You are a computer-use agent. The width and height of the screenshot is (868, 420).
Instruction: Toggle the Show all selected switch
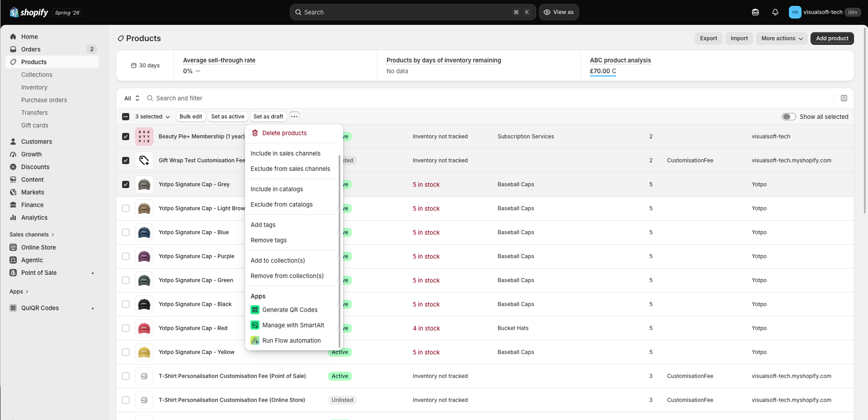coord(789,117)
